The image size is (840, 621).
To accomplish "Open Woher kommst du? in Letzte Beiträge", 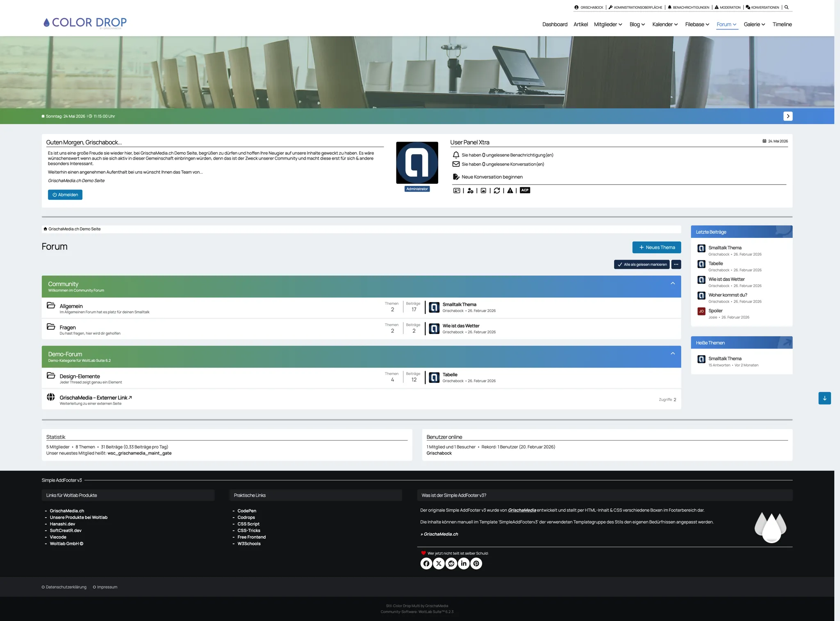I will [x=728, y=295].
